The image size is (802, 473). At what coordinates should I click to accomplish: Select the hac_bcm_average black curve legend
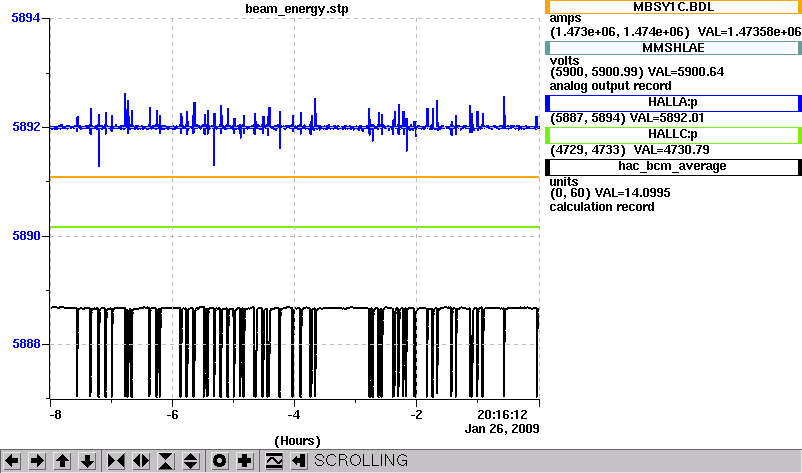[673, 167]
